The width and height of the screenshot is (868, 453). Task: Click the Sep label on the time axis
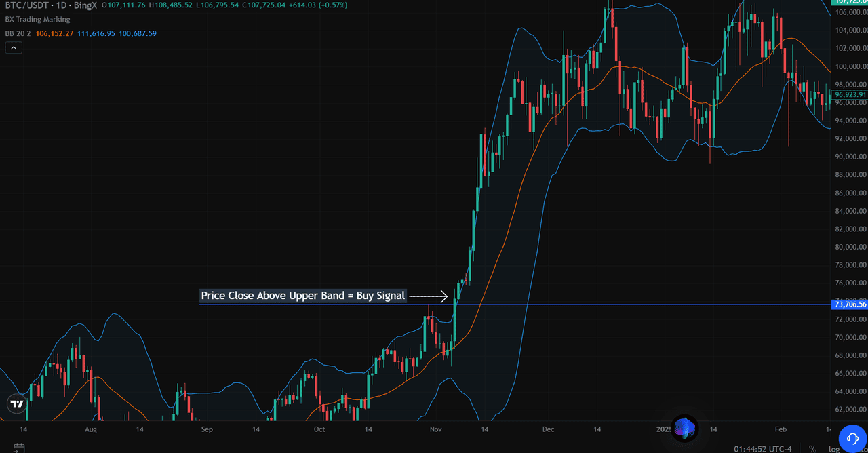tap(208, 429)
